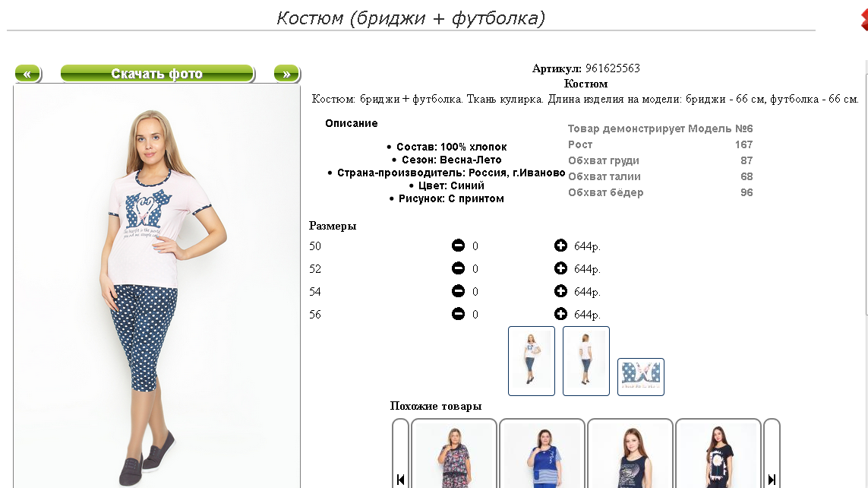Open front view thumbnail of the costume
Image resolution: width=868 pixels, height=488 pixels.
[x=532, y=361]
